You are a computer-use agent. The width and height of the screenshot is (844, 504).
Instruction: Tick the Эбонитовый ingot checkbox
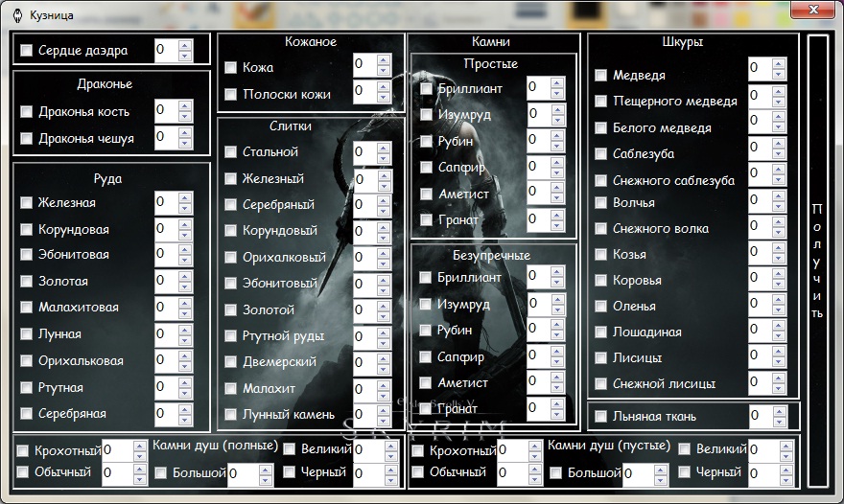click(230, 283)
